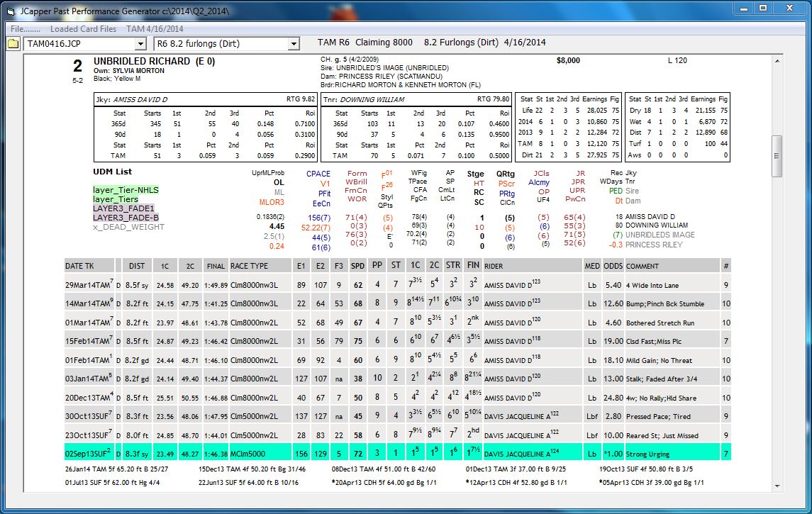Click the vertical scrollbar thumb
Image resolution: width=812 pixels, height=514 pixels.
point(777,156)
